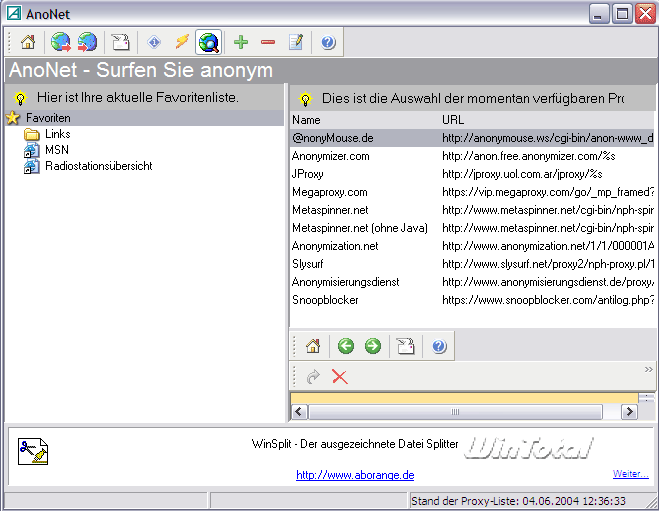
Task: Click the second globe with red arrow icon
Action: coord(87,42)
